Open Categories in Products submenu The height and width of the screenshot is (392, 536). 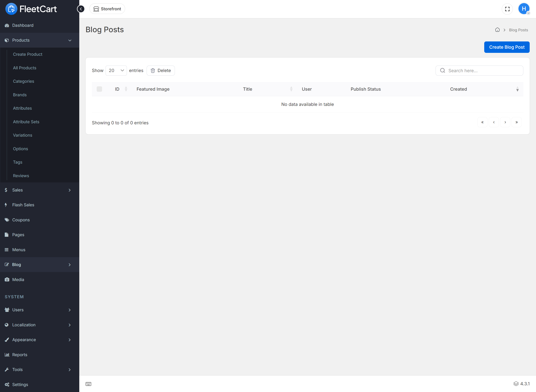[x=24, y=81]
